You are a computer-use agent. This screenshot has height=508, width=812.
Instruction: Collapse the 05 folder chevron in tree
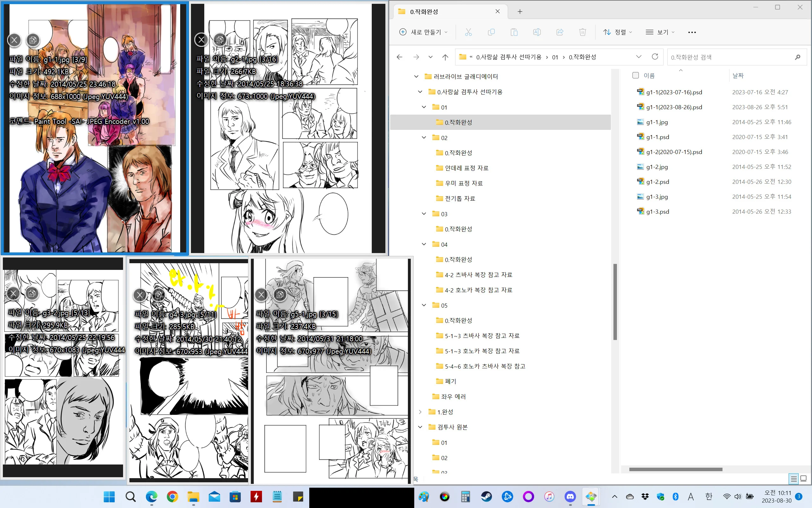[x=424, y=305]
